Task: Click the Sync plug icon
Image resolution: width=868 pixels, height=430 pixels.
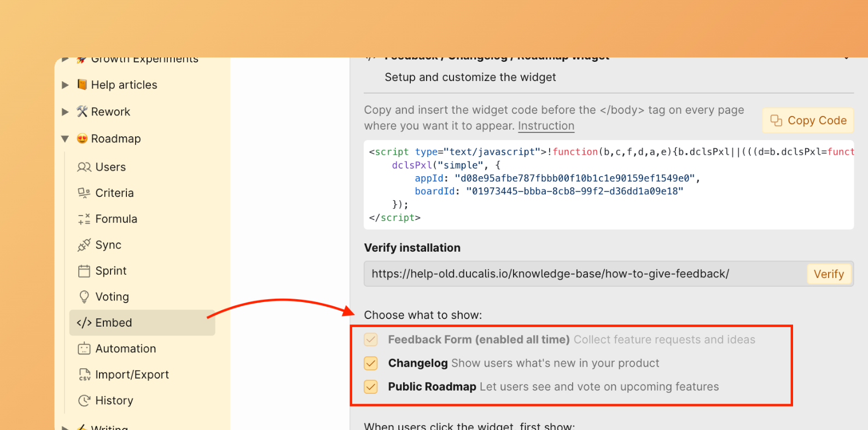Action: click(84, 245)
